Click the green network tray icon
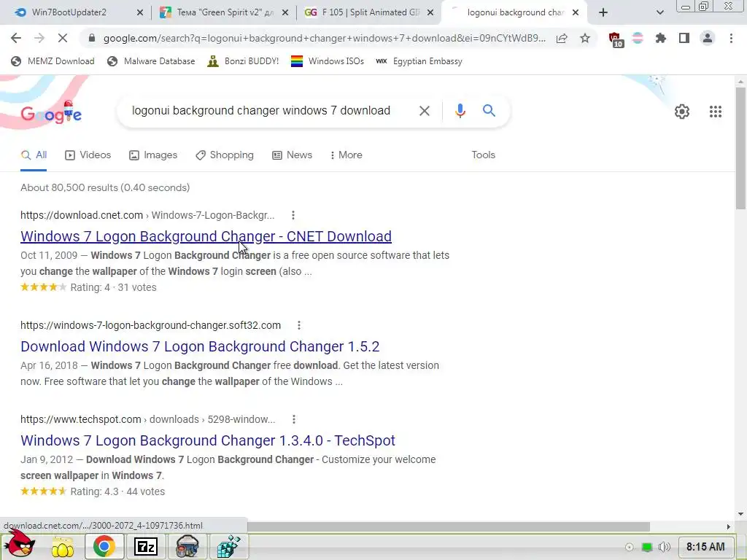The width and height of the screenshot is (747, 560). tap(647, 547)
